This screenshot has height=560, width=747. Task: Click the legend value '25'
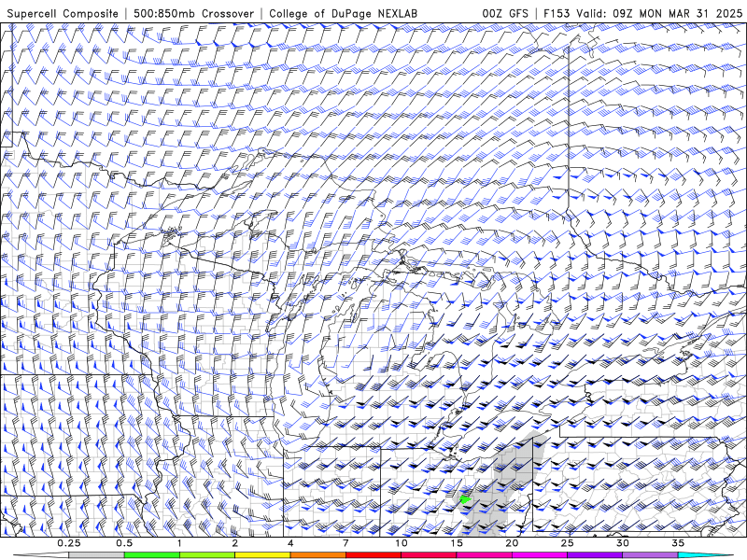(568, 543)
